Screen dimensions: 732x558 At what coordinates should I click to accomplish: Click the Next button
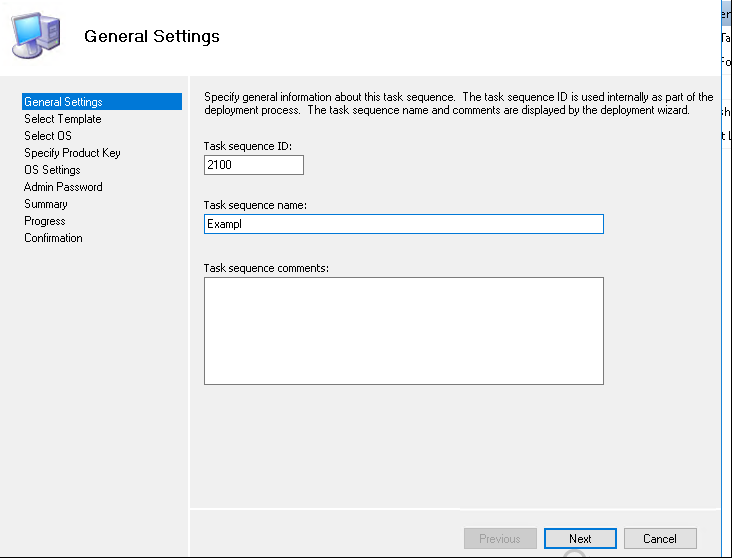[x=580, y=539]
